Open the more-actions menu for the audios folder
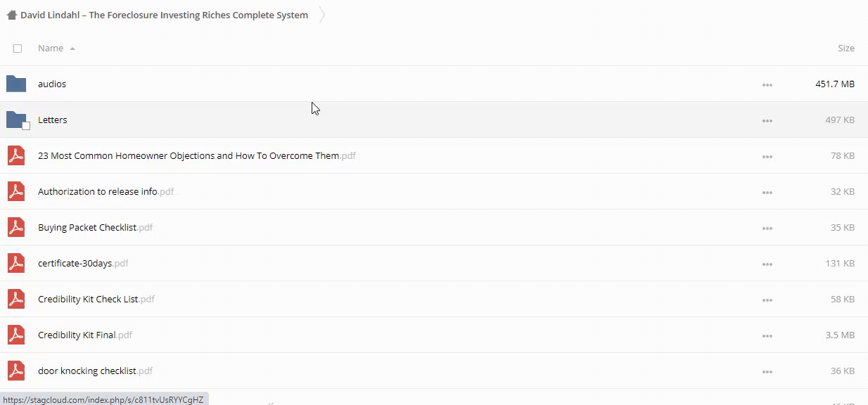This screenshot has width=868, height=405. (x=767, y=84)
